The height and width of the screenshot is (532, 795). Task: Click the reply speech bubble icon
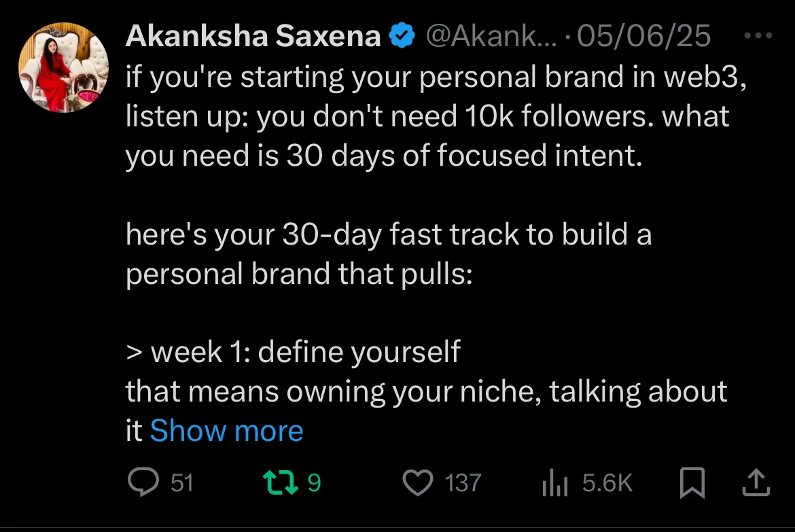(x=143, y=482)
